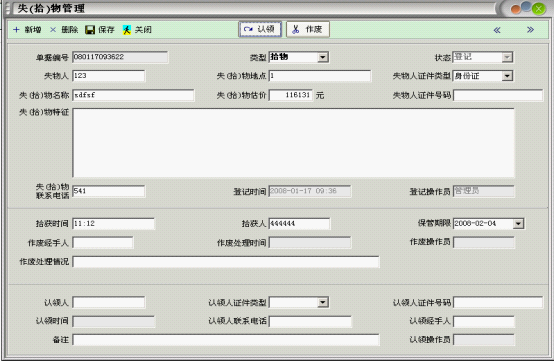Click the 作废处理时间 field
Image resolution: width=554 pixels, height=361 pixels.
(x=310, y=243)
